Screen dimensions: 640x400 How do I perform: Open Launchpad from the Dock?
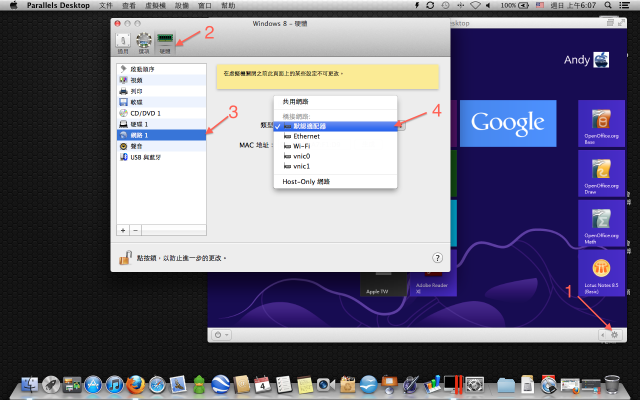coord(51,384)
